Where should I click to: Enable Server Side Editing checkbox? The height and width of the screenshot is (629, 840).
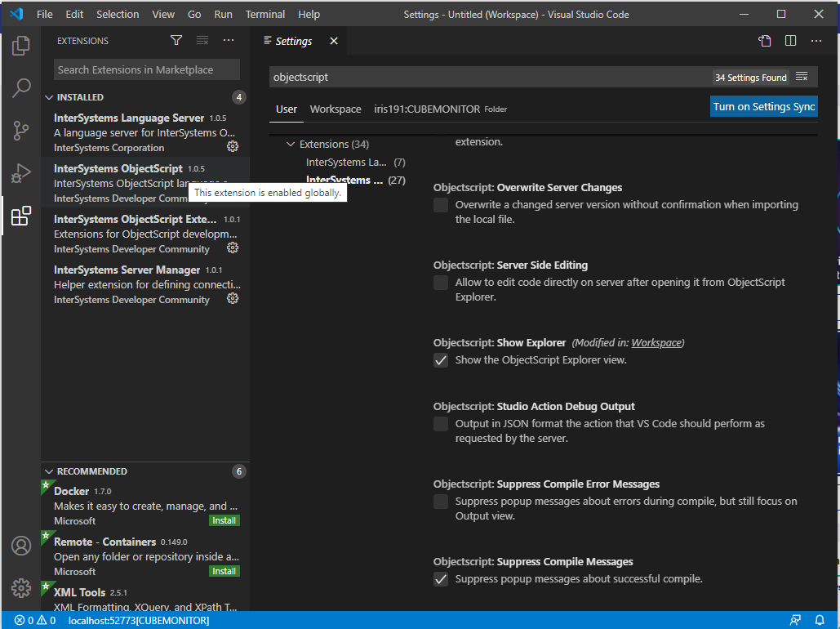pyautogui.click(x=441, y=283)
